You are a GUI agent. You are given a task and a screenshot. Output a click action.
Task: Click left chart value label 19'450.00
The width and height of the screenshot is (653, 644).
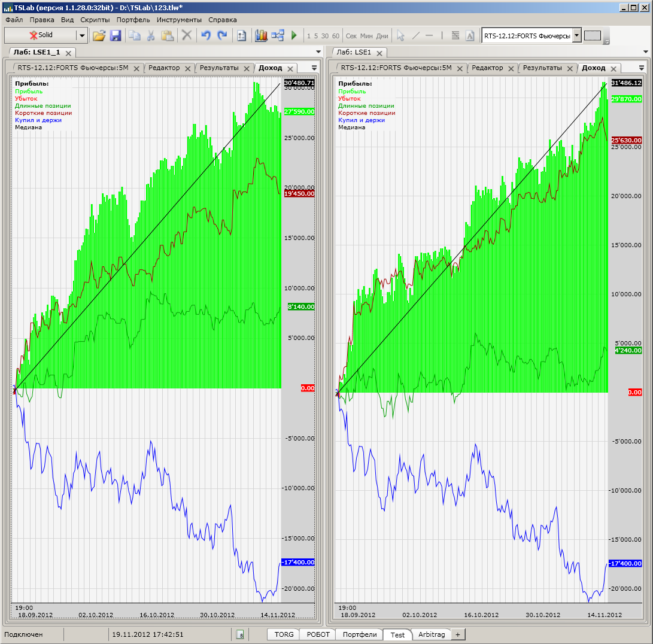(x=299, y=194)
